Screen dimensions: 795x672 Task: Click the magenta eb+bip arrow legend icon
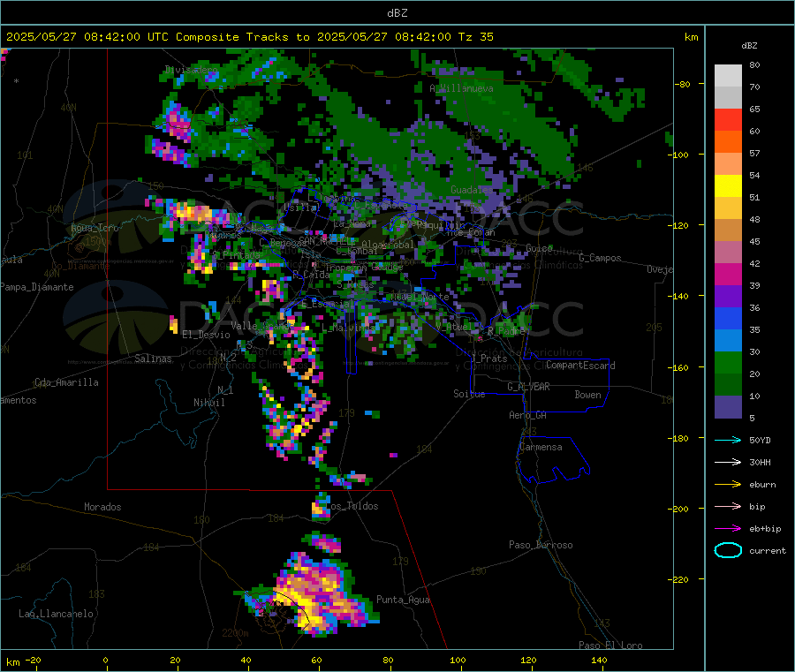728,529
